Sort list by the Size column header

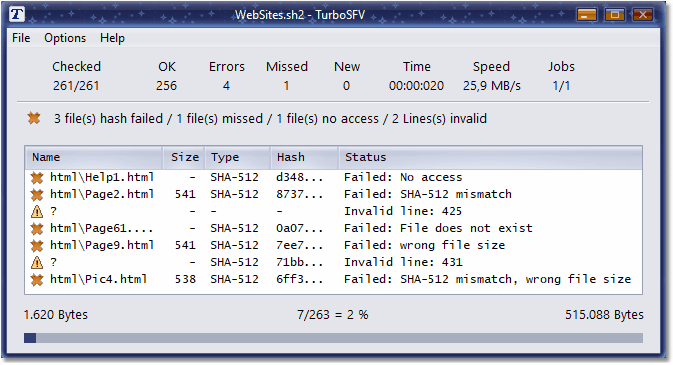click(x=184, y=157)
